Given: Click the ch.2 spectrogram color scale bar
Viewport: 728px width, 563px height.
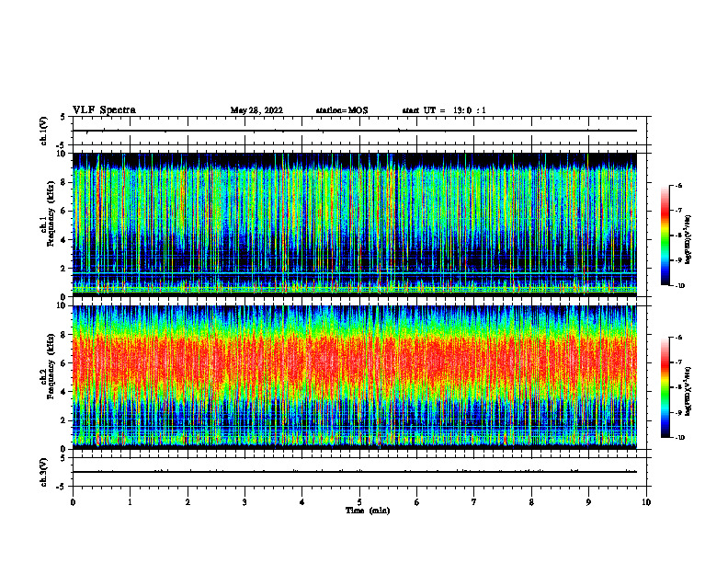Looking at the screenshot, I should tap(665, 387).
